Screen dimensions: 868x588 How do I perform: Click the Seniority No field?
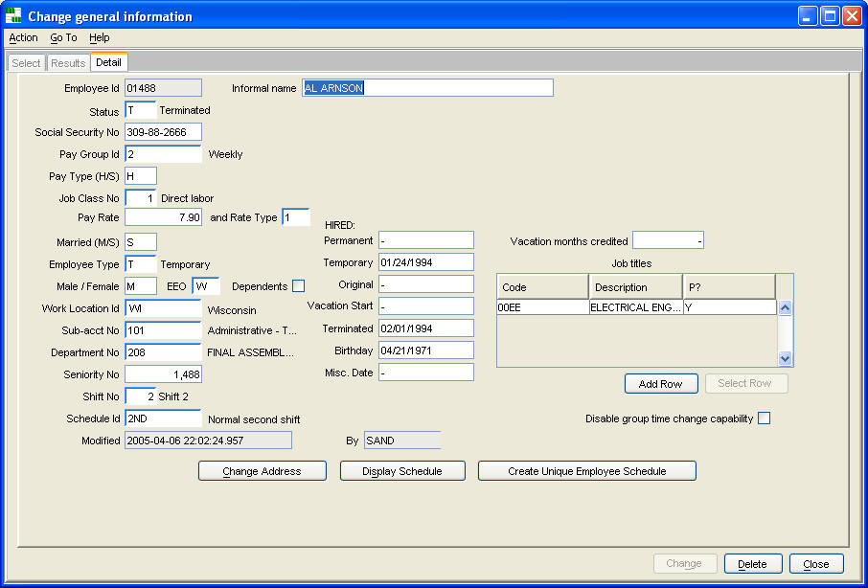[163, 373]
